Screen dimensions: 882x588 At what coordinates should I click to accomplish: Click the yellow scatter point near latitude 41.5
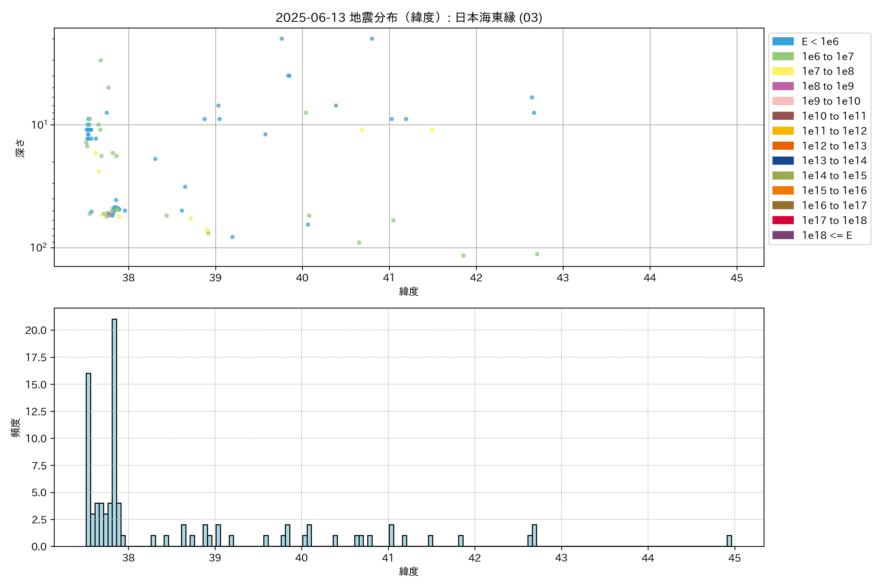tap(432, 130)
